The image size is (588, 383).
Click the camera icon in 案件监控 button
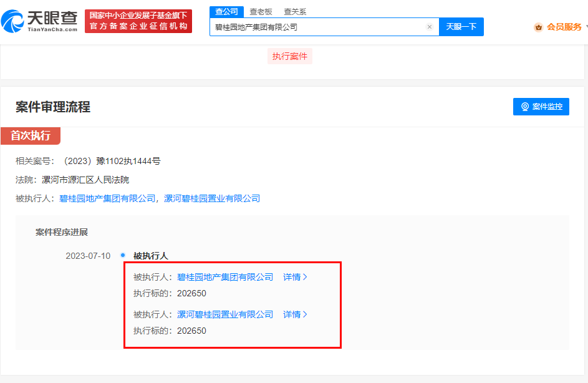(525, 107)
